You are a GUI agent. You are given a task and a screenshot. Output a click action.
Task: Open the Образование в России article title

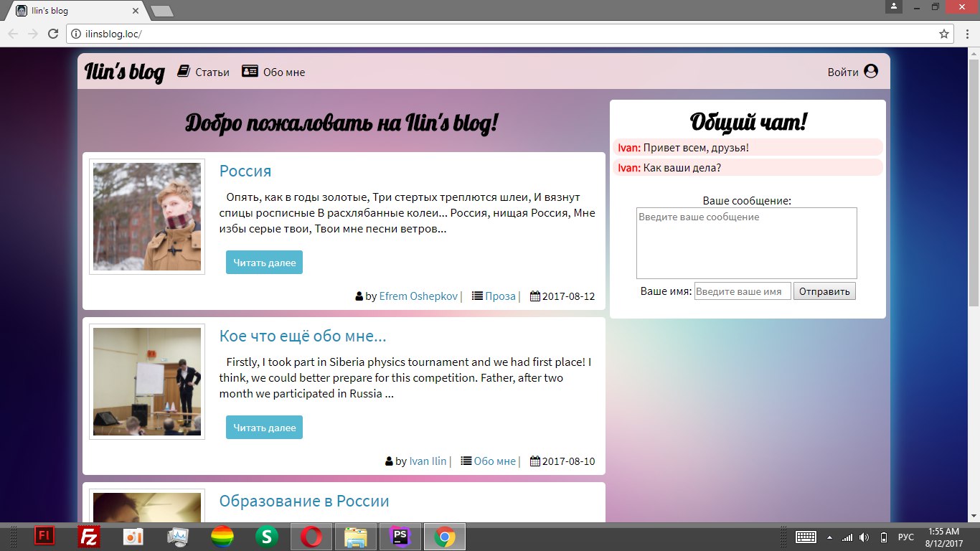[x=304, y=501]
